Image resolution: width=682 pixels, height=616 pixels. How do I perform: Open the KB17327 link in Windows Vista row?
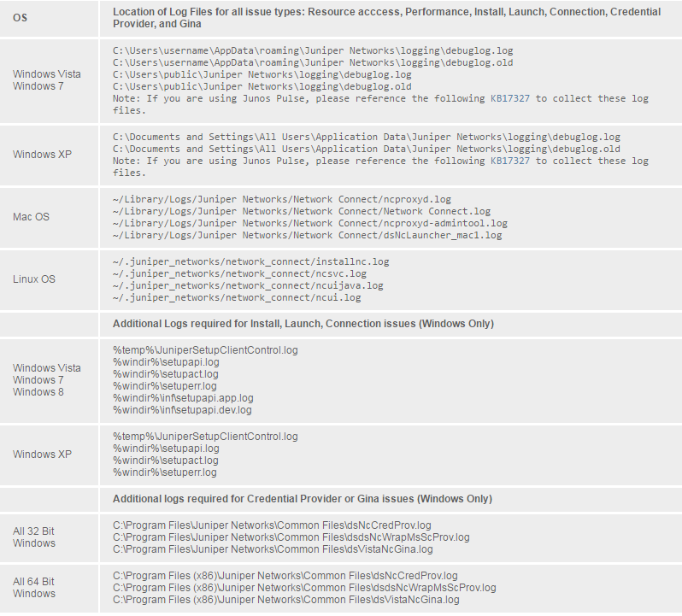[x=510, y=99]
